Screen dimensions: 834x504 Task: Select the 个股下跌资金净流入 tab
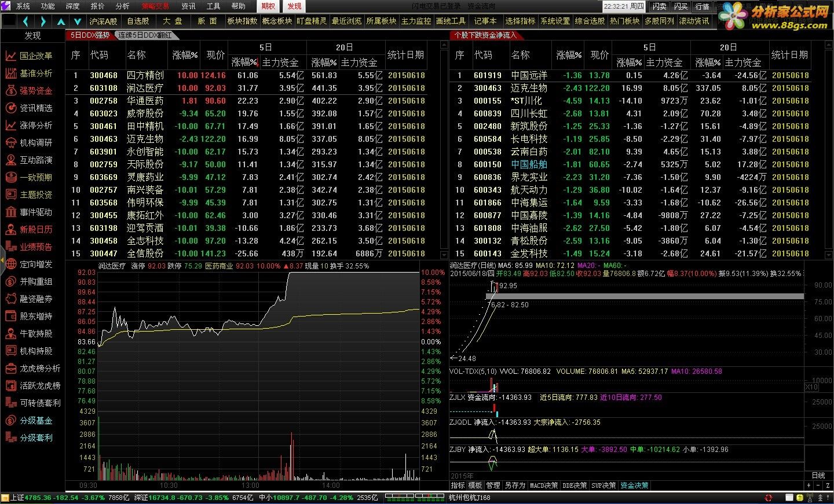[x=485, y=35]
